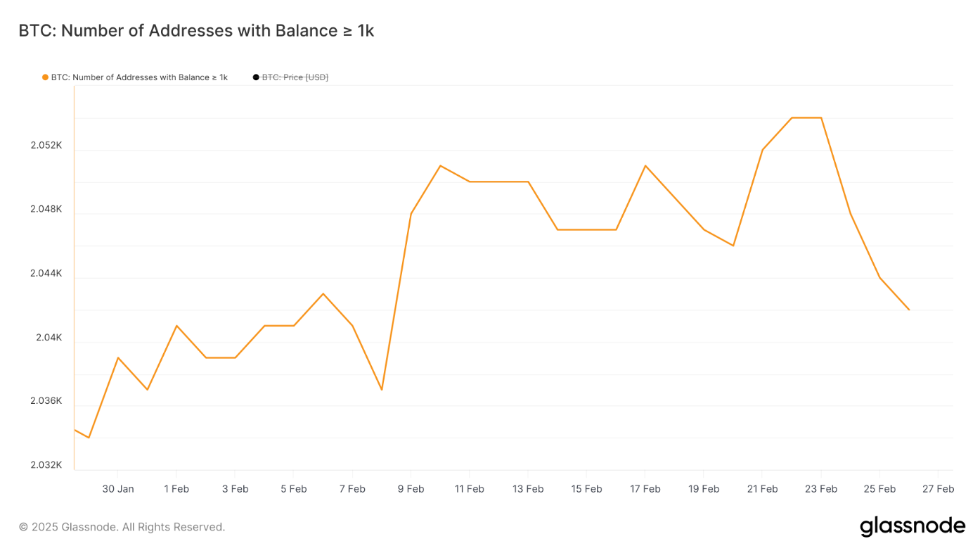Open the Glassnode copyright notice

tap(122, 527)
